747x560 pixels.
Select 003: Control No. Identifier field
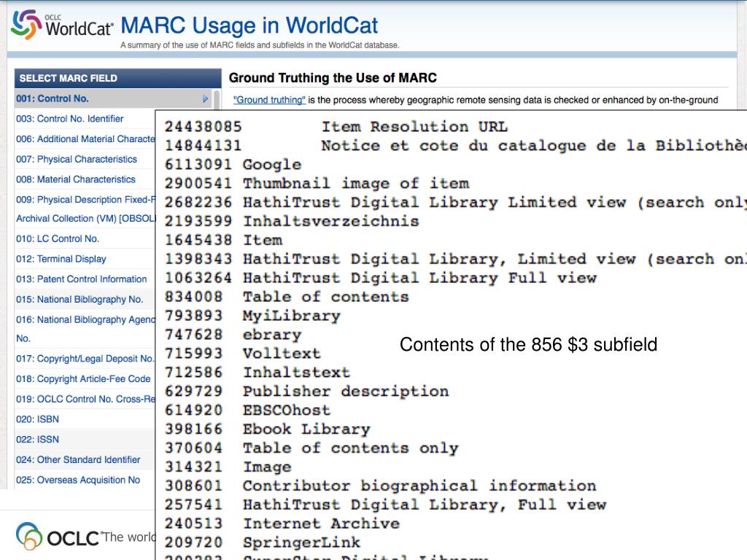[x=69, y=119]
